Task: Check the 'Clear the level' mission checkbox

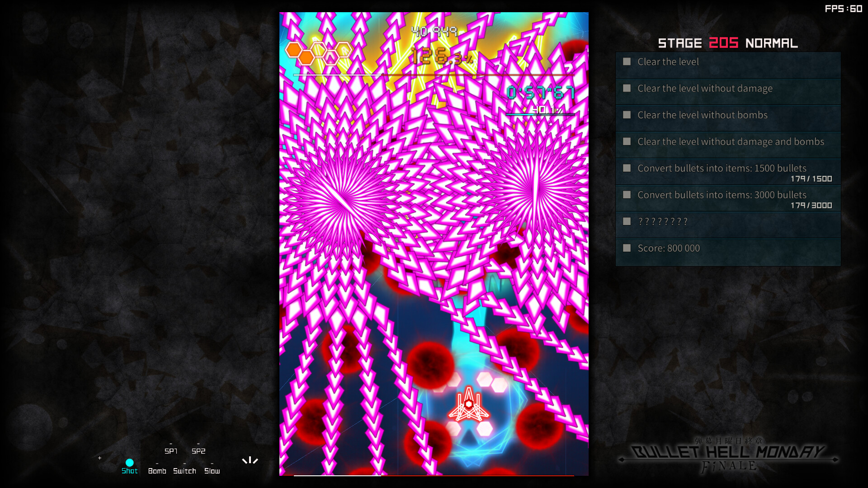Action: click(627, 62)
